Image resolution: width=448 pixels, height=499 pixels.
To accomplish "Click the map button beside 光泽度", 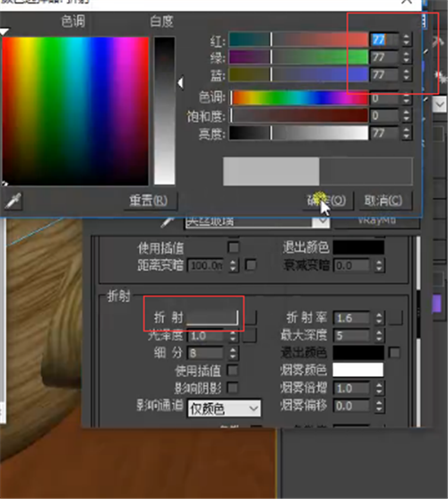I will click(x=250, y=335).
